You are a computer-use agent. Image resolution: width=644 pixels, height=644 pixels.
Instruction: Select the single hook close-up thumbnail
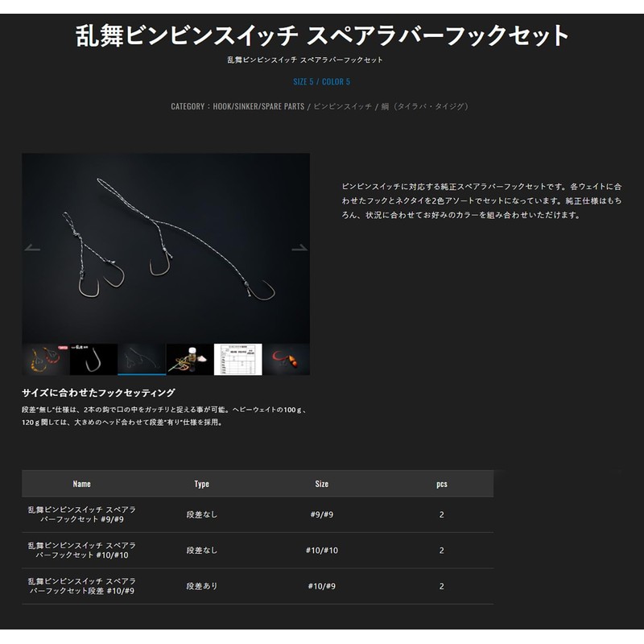click(x=93, y=359)
